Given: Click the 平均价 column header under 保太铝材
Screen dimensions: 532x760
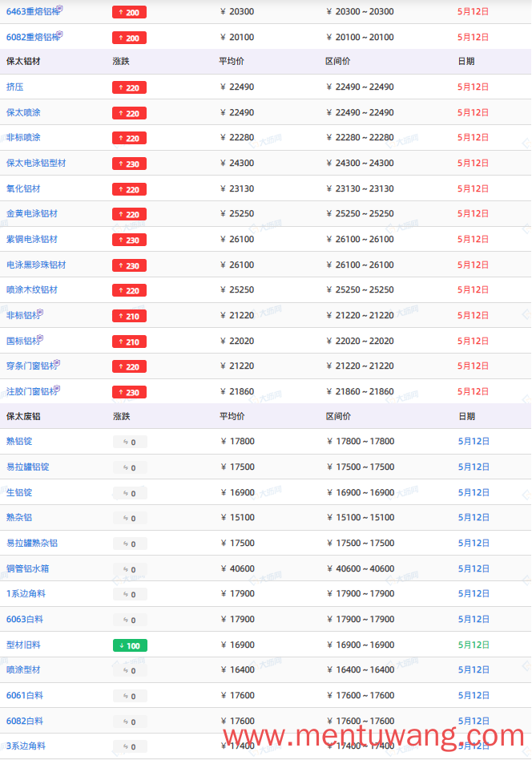Looking at the screenshot, I should point(232,62).
